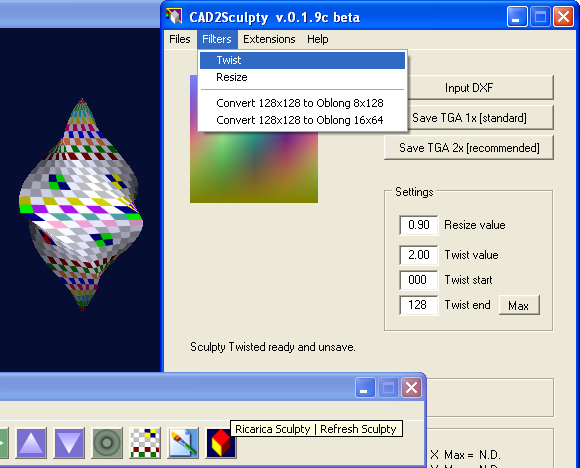Focus the Resize value field
The image size is (580, 468).
coord(419,225)
